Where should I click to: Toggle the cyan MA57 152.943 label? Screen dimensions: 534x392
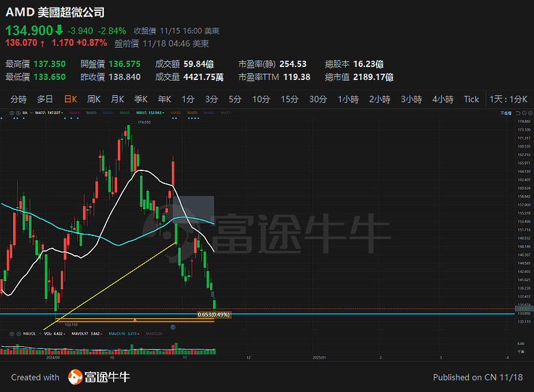(x=150, y=113)
